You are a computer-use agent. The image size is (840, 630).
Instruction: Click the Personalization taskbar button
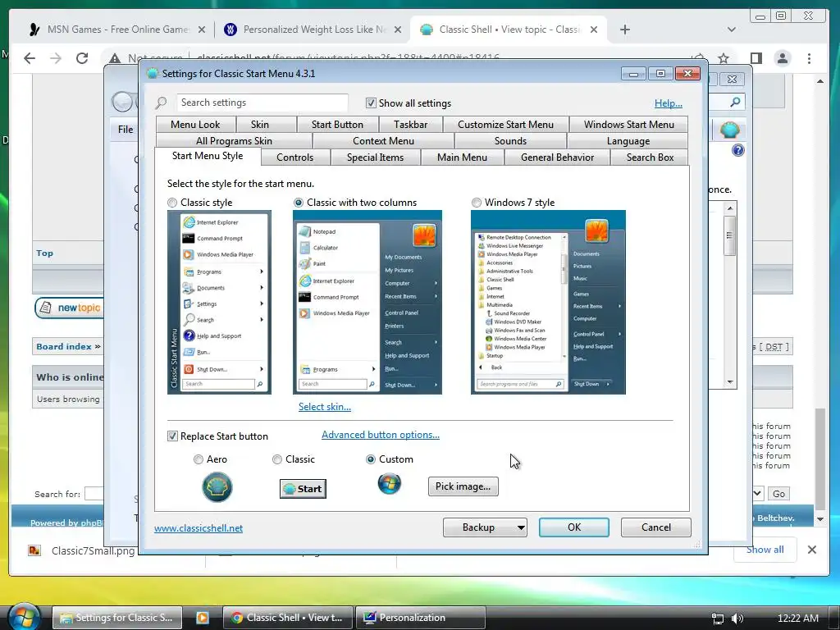click(x=421, y=618)
